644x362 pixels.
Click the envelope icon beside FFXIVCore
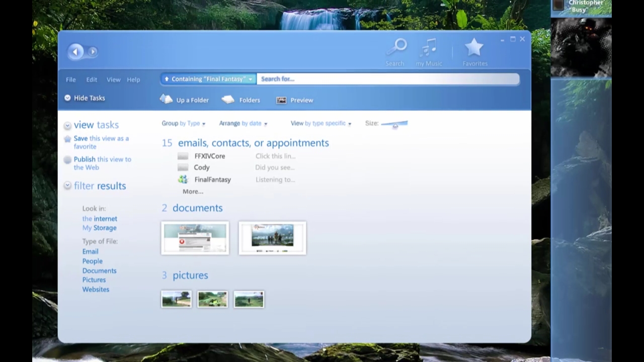click(x=183, y=156)
